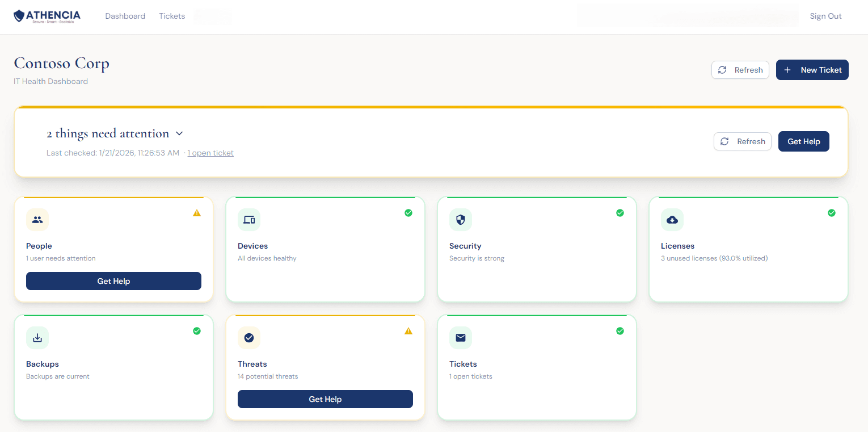
Task: Open the '1 open ticket' link
Action: (210, 153)
